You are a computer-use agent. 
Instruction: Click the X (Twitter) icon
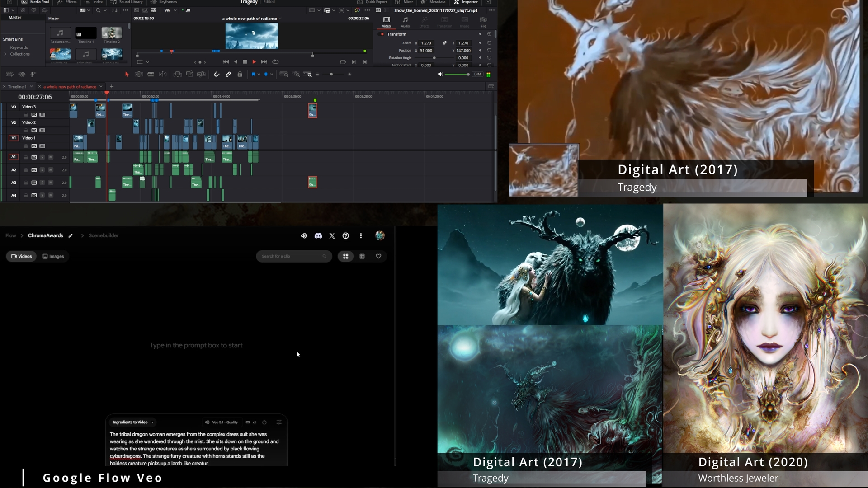coord(332,235)
